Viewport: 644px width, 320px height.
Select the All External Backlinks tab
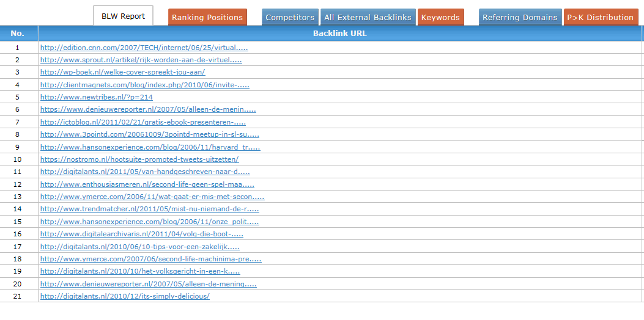pos(368,17)
